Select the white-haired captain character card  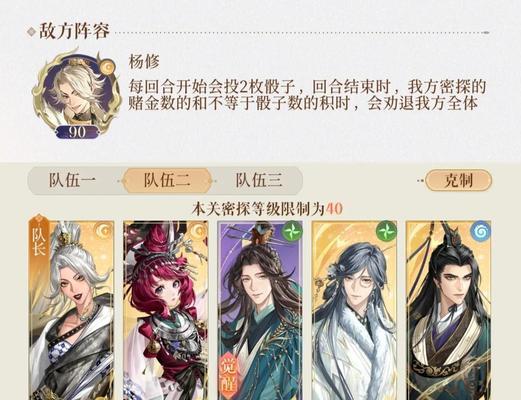(x=72, y=310)
